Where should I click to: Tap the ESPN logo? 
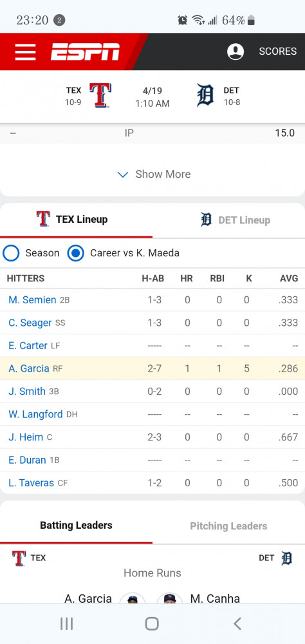point(85,52)
